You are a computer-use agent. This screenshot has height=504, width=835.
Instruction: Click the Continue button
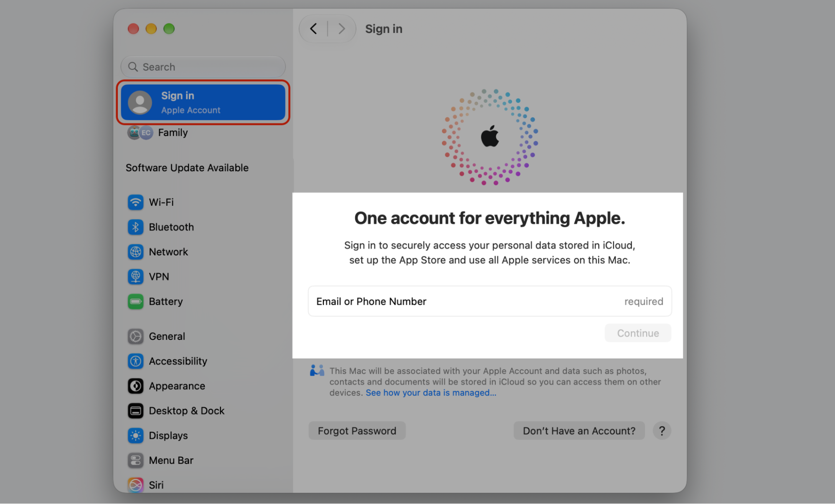pyautogui.click(x=638, y=333)
